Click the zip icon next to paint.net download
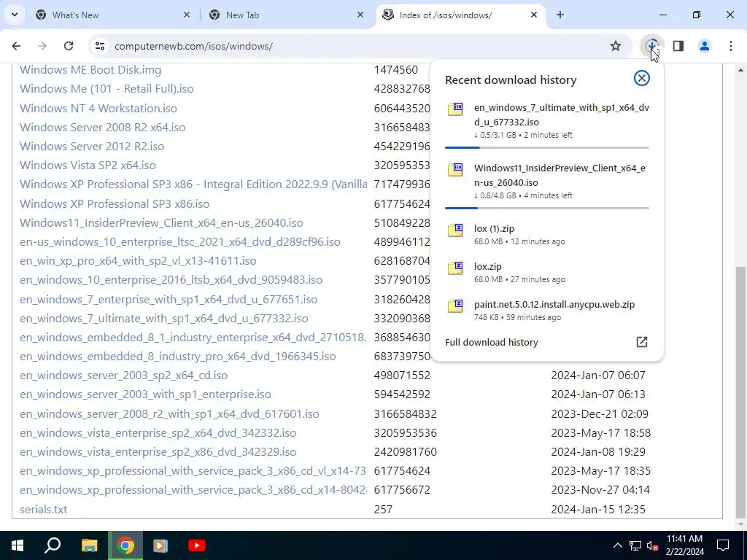The image size is (747, 560). (x=455, y=306)
